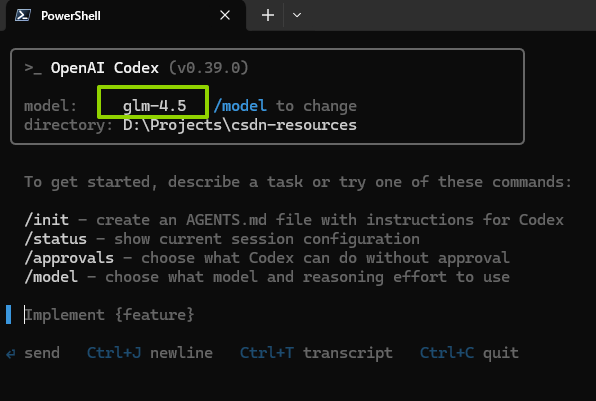Focus the Implement {feature} prompt input
Screen dimensions: 596x401
(109, 315)
